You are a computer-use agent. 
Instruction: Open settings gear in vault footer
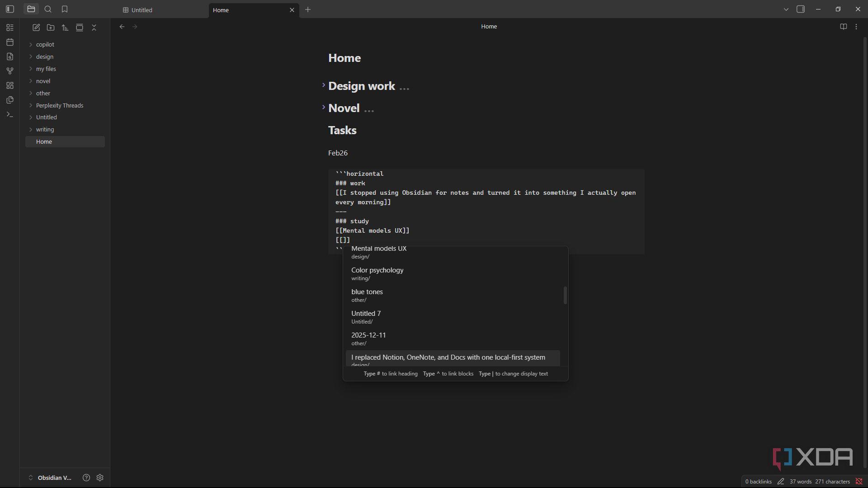[100, 478]
